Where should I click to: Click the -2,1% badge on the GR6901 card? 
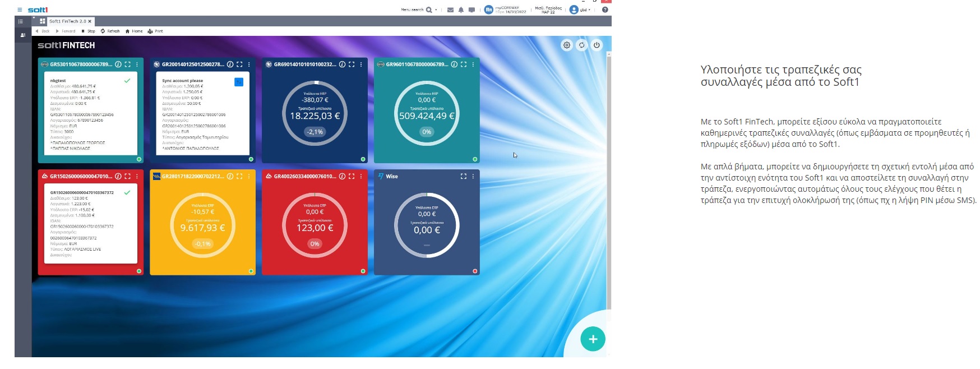(315, 132)
